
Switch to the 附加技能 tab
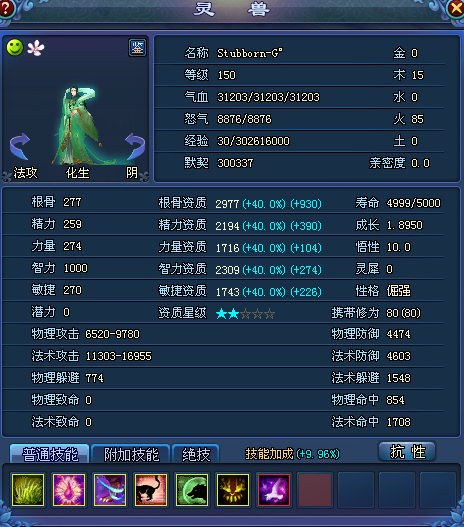[131, 454]
